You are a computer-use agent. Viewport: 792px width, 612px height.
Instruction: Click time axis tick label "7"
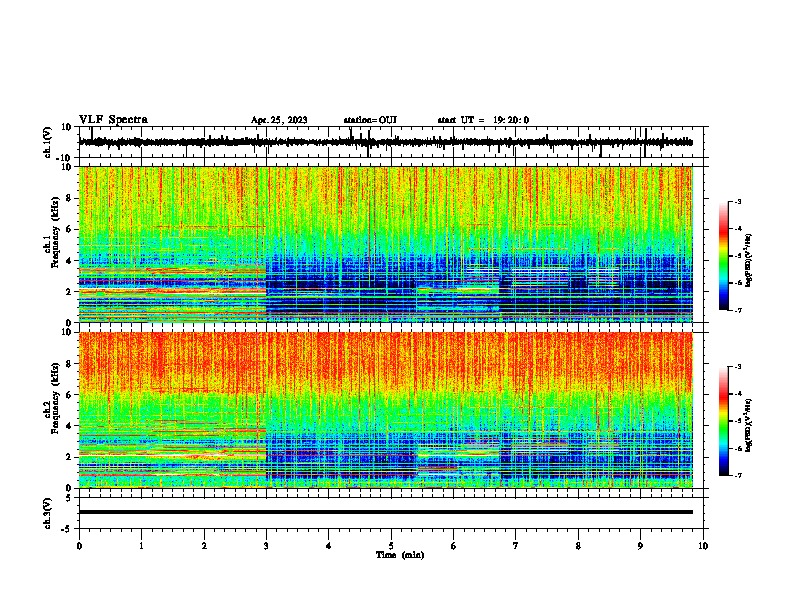click(516, 546)
